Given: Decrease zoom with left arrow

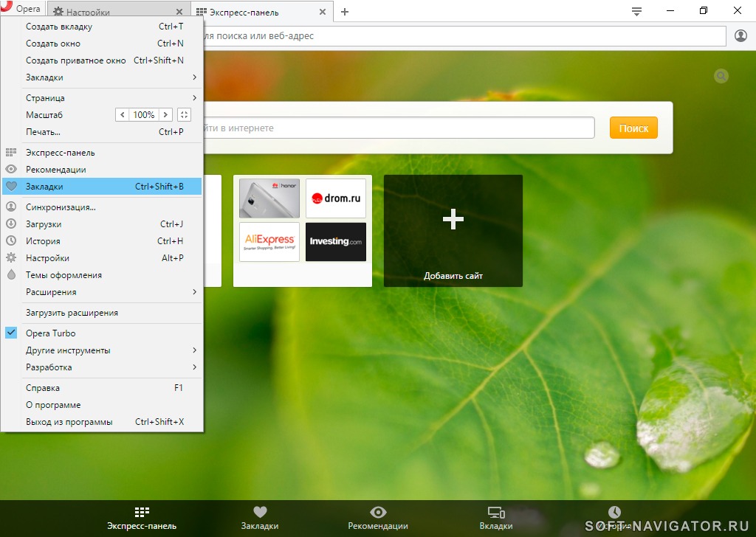Looking at the screenshot, I should (x=123, y=114).
